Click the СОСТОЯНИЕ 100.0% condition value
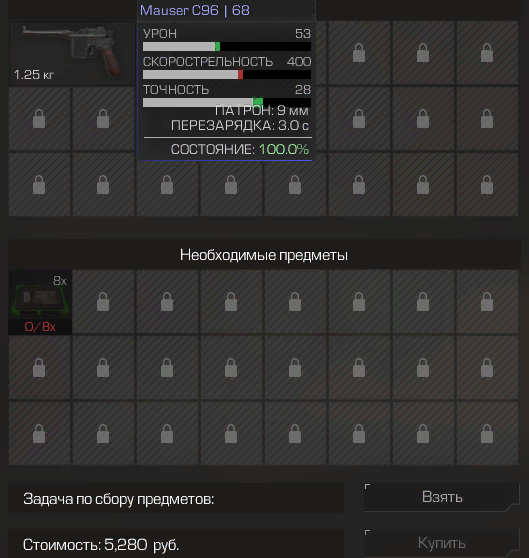Viewport: 529px width, 558px height. pos(284,149)
